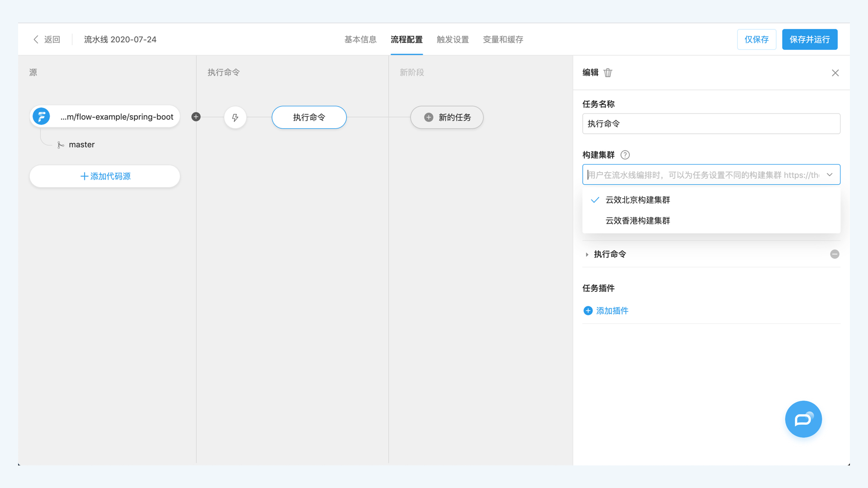Switch to the 流程配置 tab

pyautogui.click(x=406, y=39)
